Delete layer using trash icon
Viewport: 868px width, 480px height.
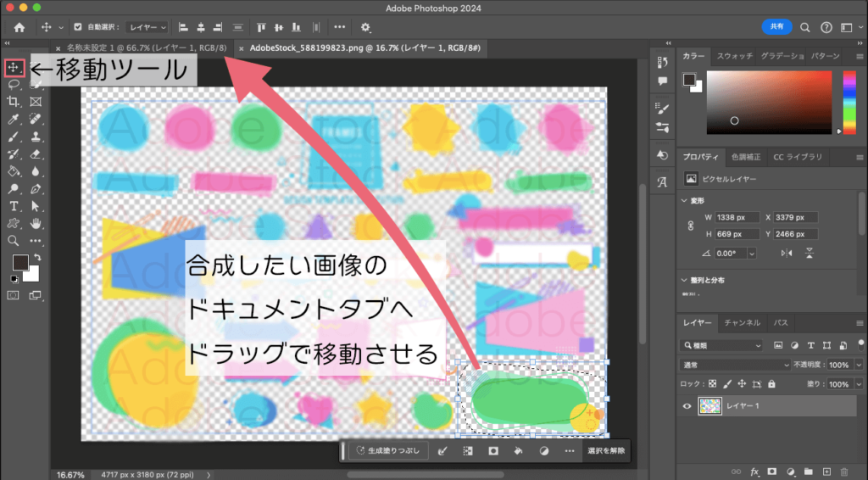pos(844,472)
